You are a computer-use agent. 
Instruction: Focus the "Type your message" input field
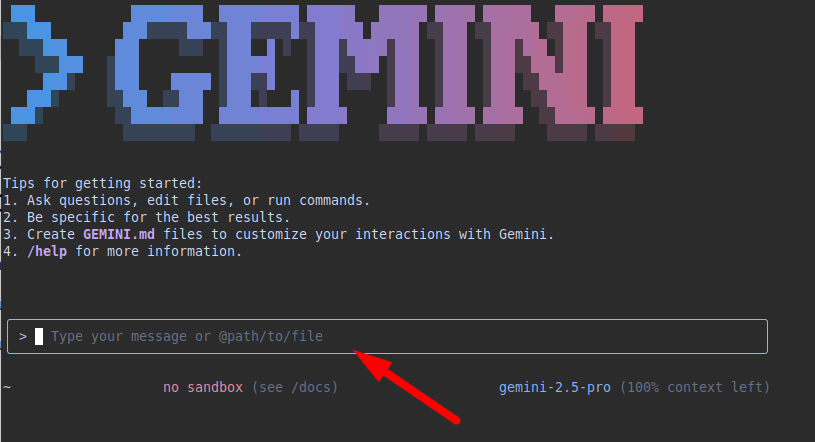[x=400, y=337]
